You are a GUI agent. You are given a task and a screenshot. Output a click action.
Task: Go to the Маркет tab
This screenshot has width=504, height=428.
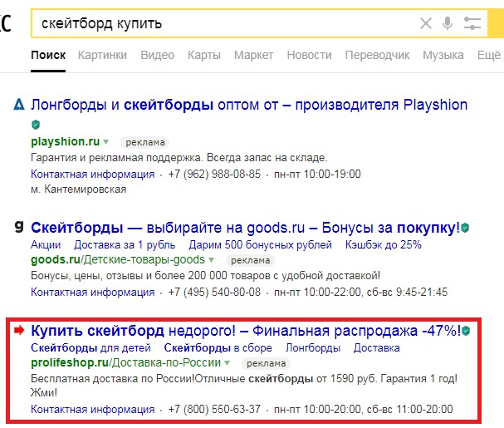click(x=253, y=55)
